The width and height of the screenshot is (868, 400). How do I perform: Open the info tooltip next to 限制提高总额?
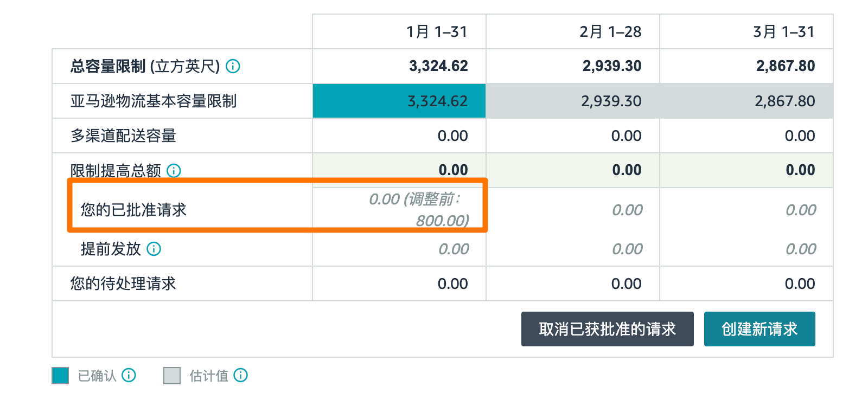pyautogui.click(x=174, y=171)
